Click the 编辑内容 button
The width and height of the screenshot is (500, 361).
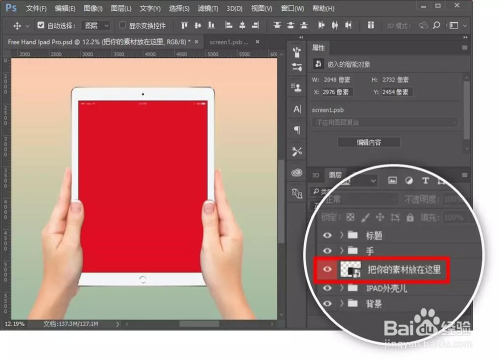click(x=369, y=142)
